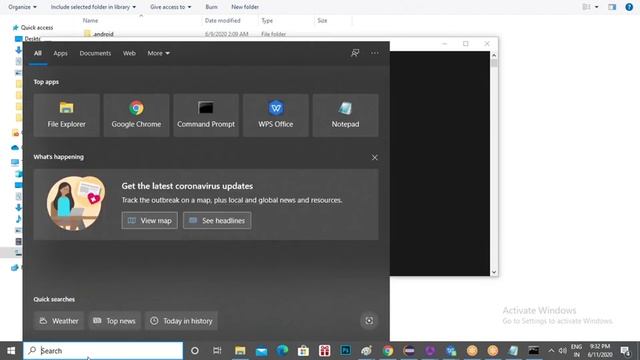Viewport: 640px width, 360px height.
Task: Click See headlines button
Action: pos(217,220)
